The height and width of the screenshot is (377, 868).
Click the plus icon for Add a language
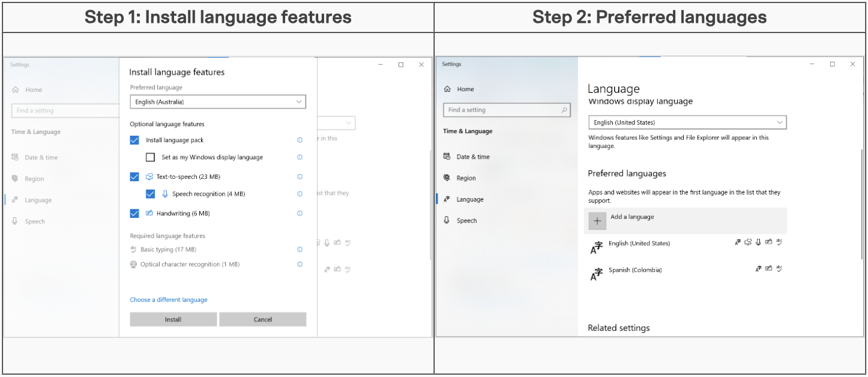597,221
